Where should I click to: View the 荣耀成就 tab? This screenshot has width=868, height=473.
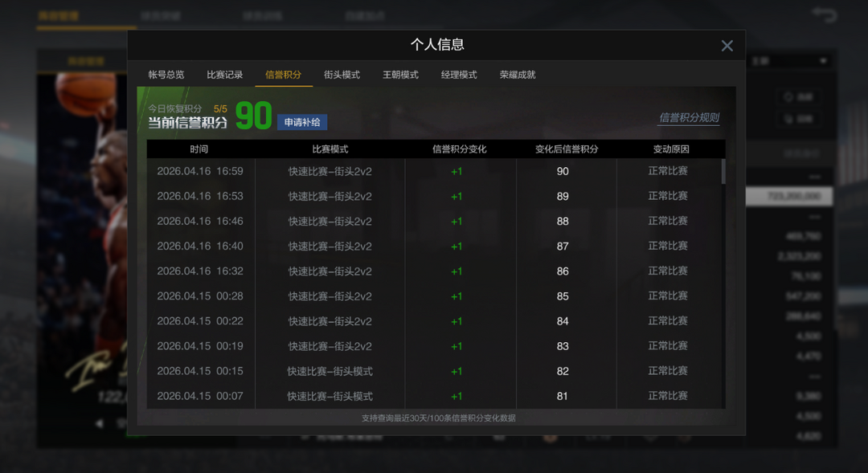tap(518, 75)
